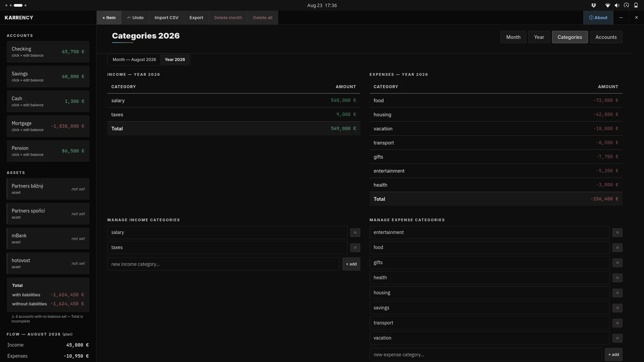Add the new income category
644x362 pixels.
[x=351, y=264]
